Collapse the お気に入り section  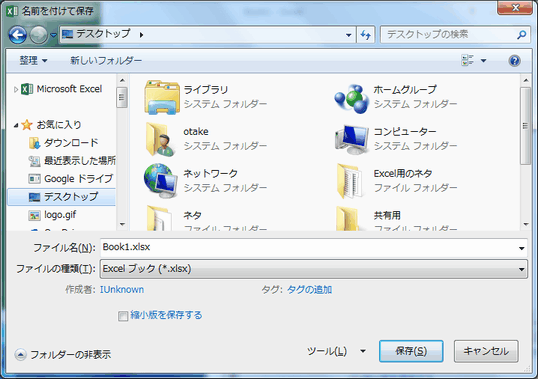point(16,125)
